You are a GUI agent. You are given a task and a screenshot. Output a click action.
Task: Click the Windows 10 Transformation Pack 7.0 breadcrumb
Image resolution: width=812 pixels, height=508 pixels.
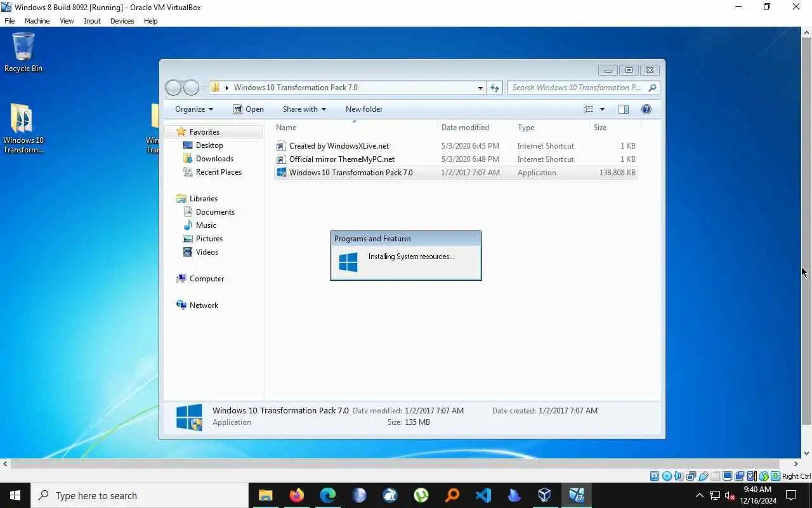[296, 88]
